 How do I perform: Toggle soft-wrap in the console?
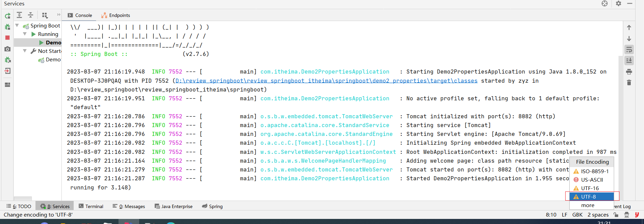pyautogui.click(x=629, y=50)
